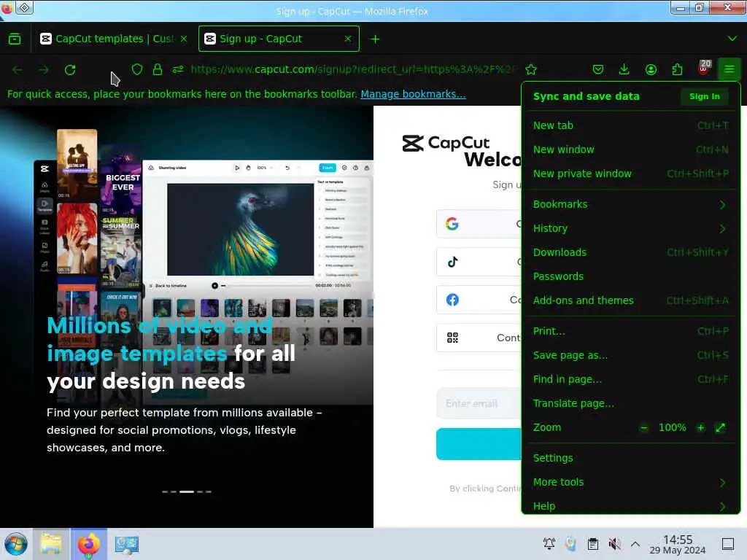Open the Downloads toolbar icon
This screenshot has width=747, height=560.
(x=624, y=69)
